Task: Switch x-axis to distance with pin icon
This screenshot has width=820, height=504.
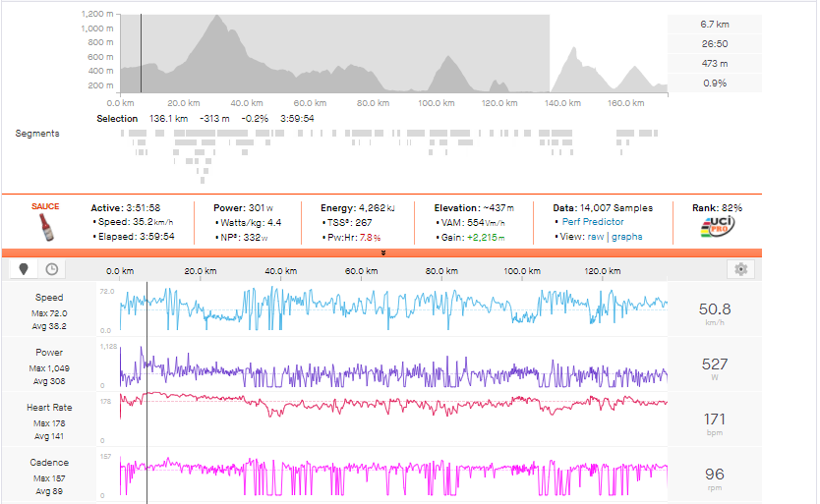Action: click(x=25, y=269)
